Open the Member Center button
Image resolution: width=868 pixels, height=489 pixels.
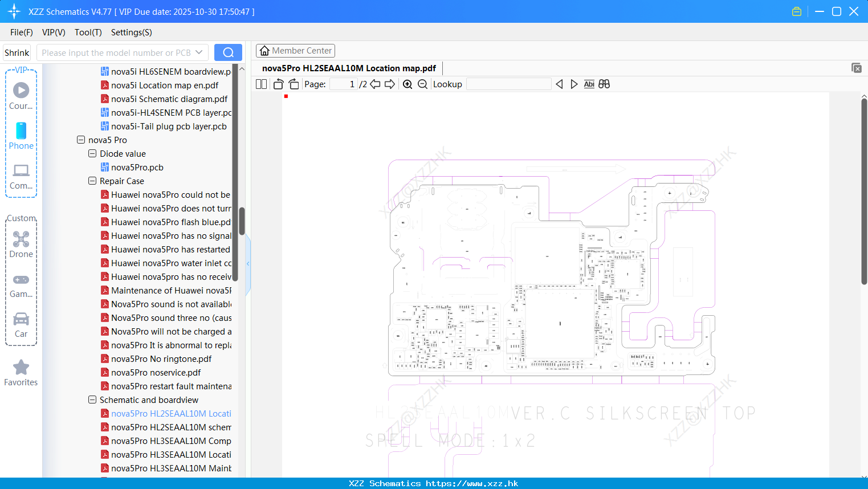click(295, 51)
